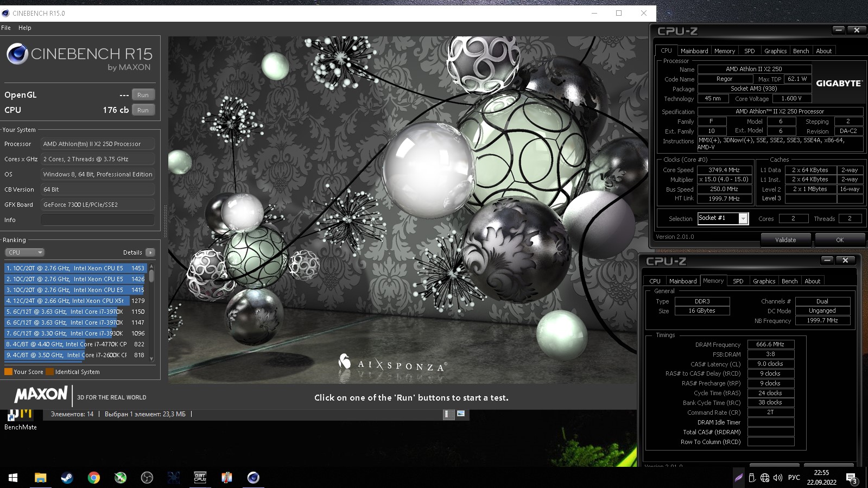Viewport: 868px width, 488px height.
Task: Click the Details arrow in Ranking panel
Action: (x=150, y=252)
